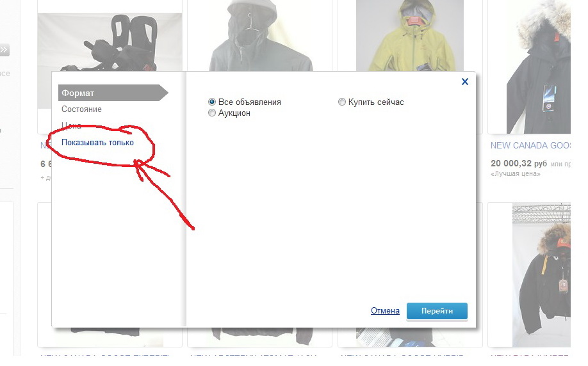588x366 pixels.
Task: Choose the Аукцион radio option
Action: tap(212, 113)
